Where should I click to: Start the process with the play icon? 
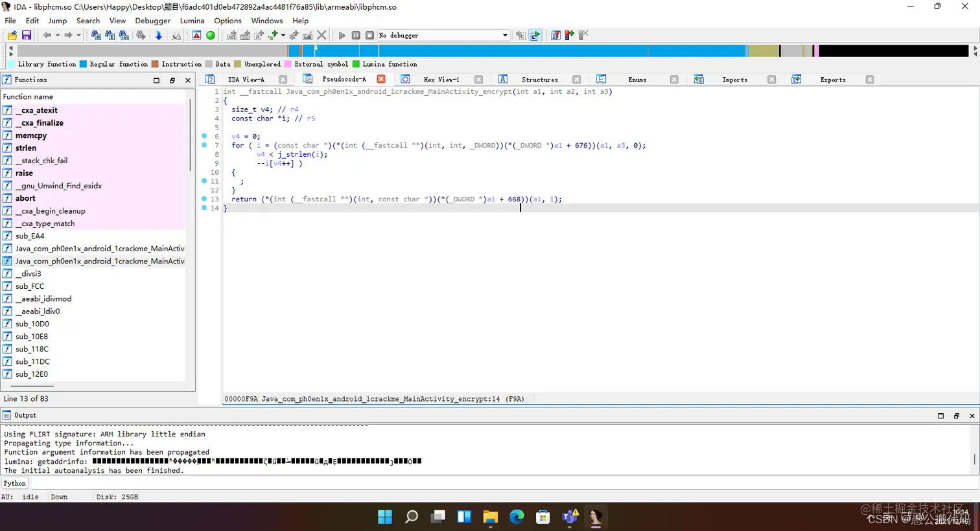click(x=342, y=36)
